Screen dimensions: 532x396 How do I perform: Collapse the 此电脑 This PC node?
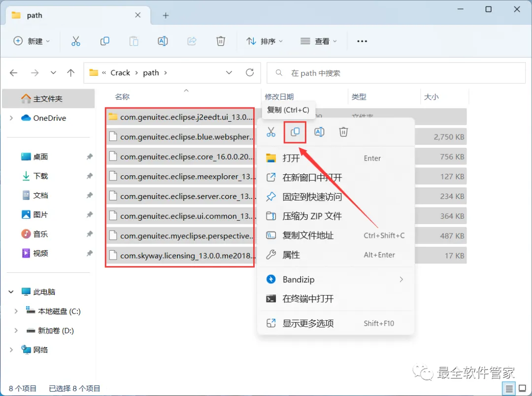(x=11, y=292)
